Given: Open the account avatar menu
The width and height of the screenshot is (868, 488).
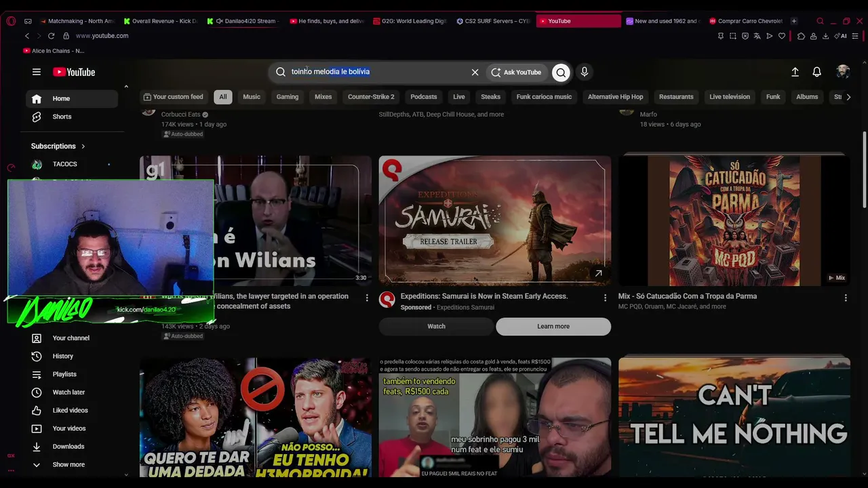Looking at the screenshot, I should (x=843, y=72).
